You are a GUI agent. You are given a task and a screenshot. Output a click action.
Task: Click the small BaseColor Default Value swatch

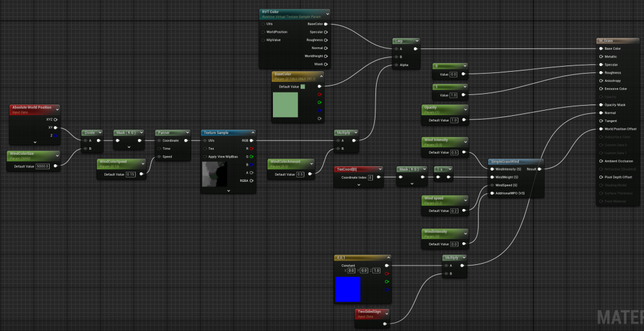(x=303, y=87)
